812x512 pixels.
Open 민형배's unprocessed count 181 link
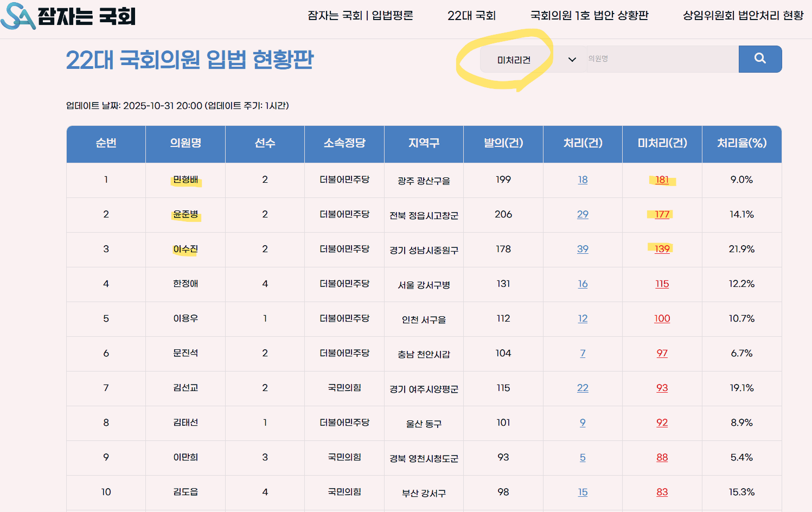pos(662,180)
